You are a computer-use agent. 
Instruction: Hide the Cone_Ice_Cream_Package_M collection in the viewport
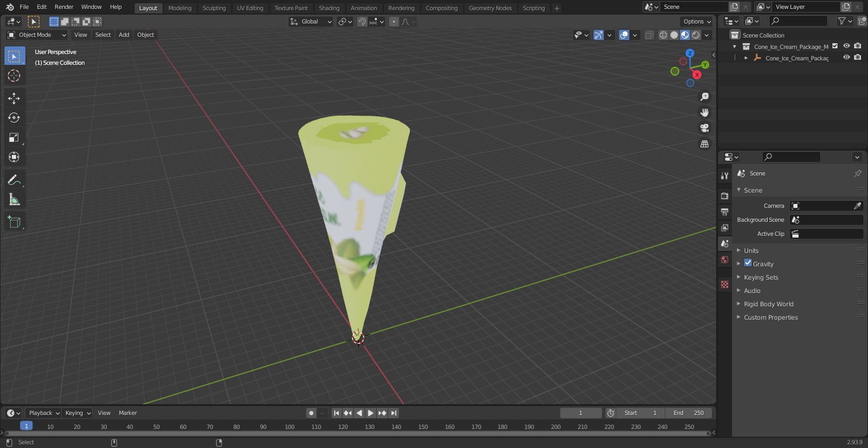(846, 46)
